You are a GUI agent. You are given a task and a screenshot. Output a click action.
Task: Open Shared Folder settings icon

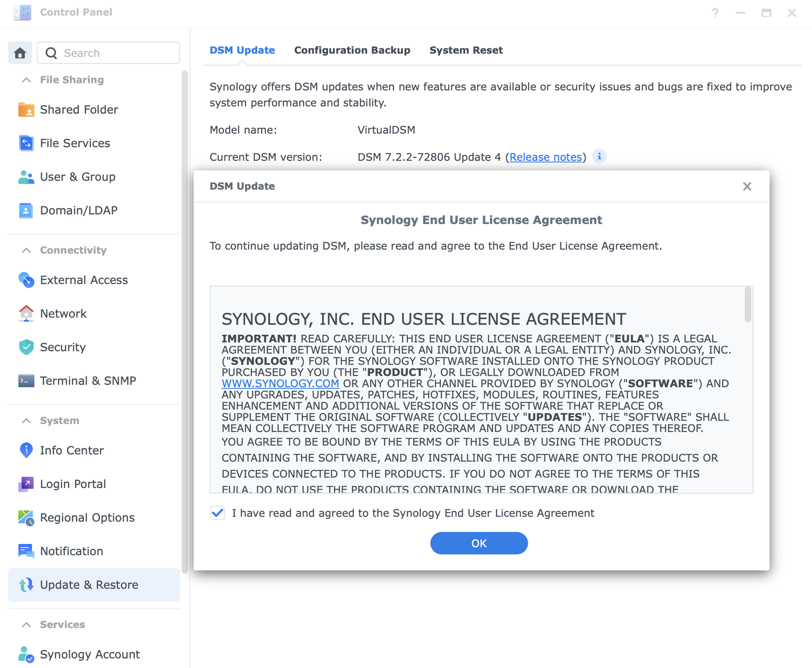pyautogui.click(x=26, y=110)
